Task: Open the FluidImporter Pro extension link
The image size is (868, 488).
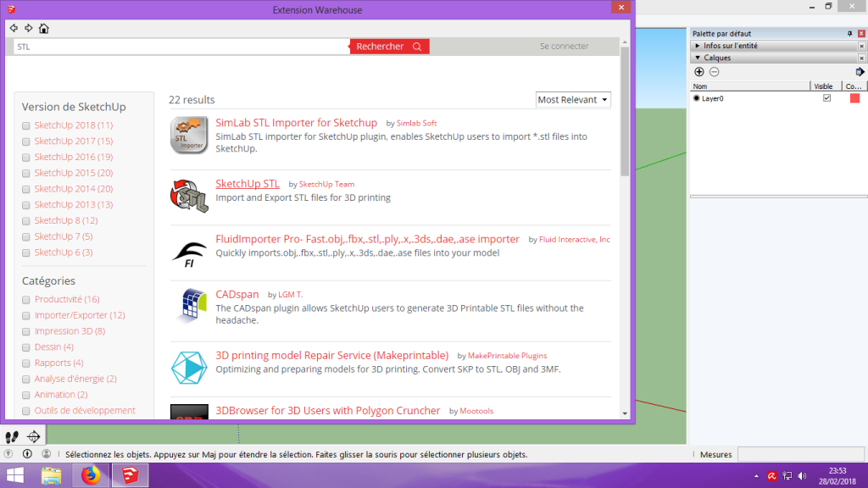Action: click(x=368, y=239)
